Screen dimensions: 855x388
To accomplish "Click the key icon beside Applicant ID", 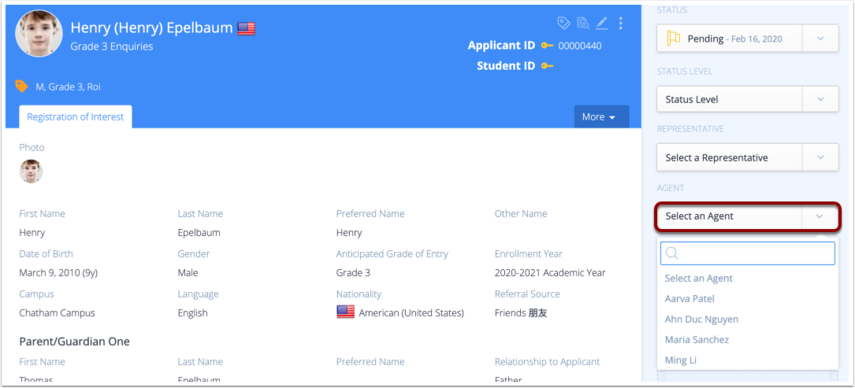I will point(547,46).
